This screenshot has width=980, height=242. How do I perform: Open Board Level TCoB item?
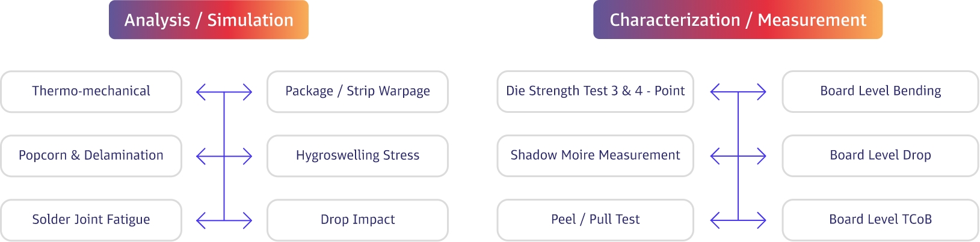coord(880,220)
